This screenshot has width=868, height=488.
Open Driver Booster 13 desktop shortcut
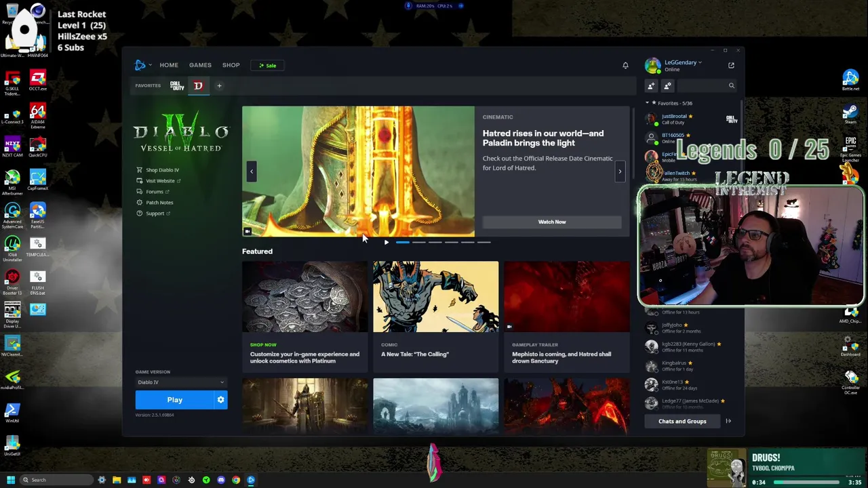(12, 282)
